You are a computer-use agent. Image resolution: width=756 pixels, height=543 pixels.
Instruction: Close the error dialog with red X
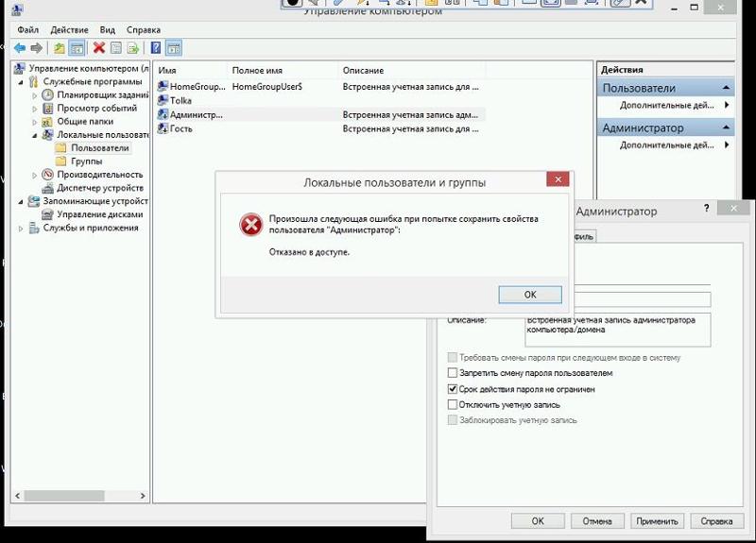[x=558, y=179]
